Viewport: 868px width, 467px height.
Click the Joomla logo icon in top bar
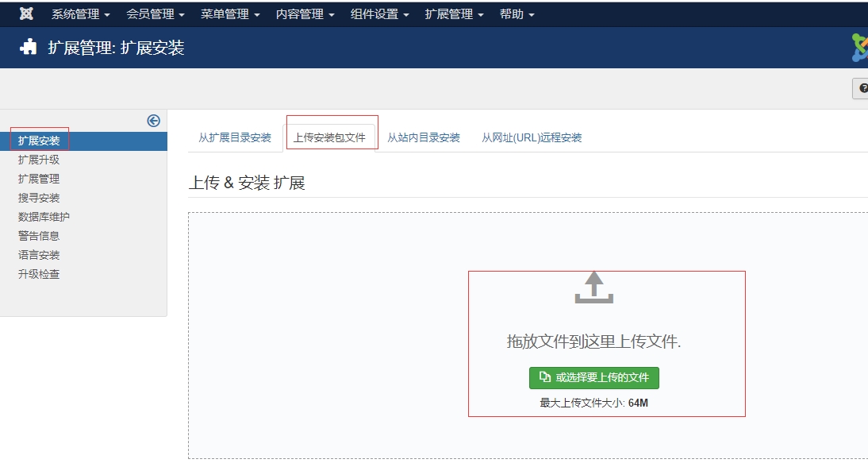[26, 14]
